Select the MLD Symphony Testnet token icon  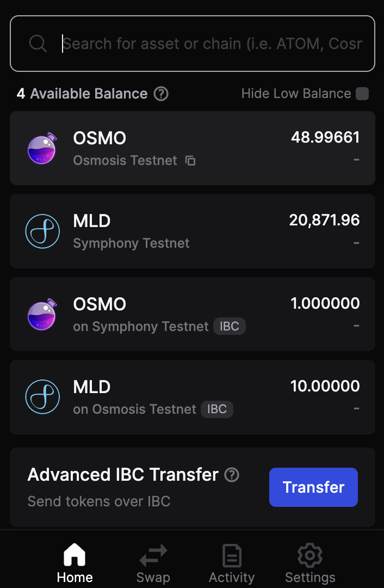[x=42, y=231]
